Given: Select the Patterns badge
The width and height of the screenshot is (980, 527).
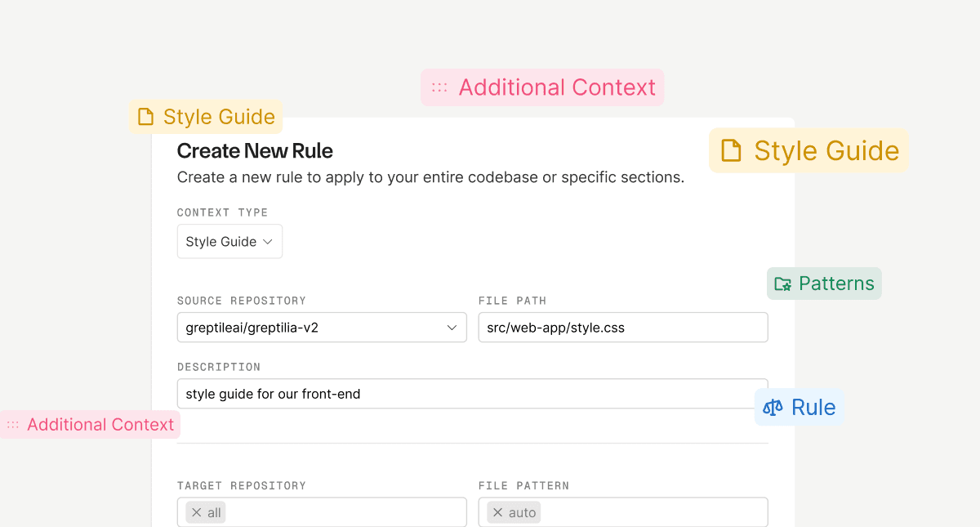Looking at the screenshot, I should 824,283.
